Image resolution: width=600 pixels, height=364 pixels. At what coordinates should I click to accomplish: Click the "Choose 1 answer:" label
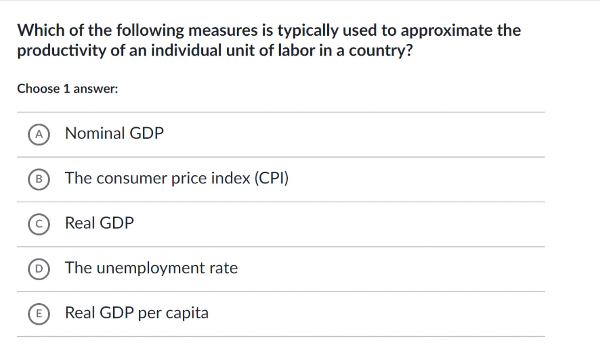point(67,89)
